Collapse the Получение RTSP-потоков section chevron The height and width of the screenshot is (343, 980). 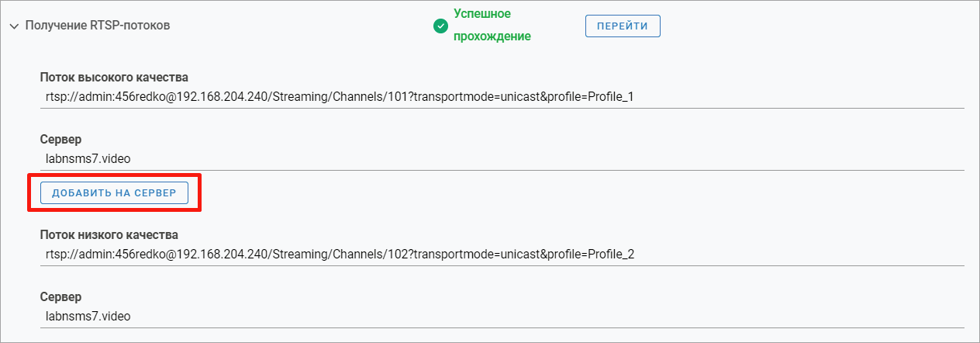[x=14, y=26]
